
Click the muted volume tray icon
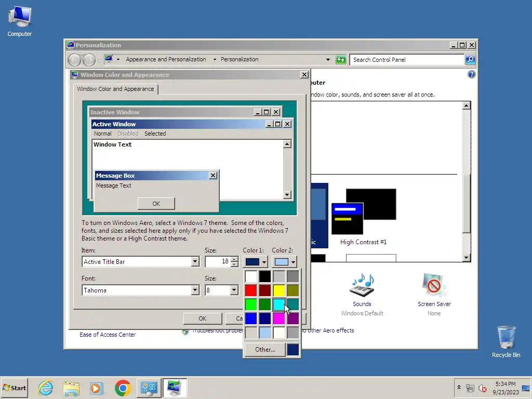pyautogui.click(x=482, y=388)
